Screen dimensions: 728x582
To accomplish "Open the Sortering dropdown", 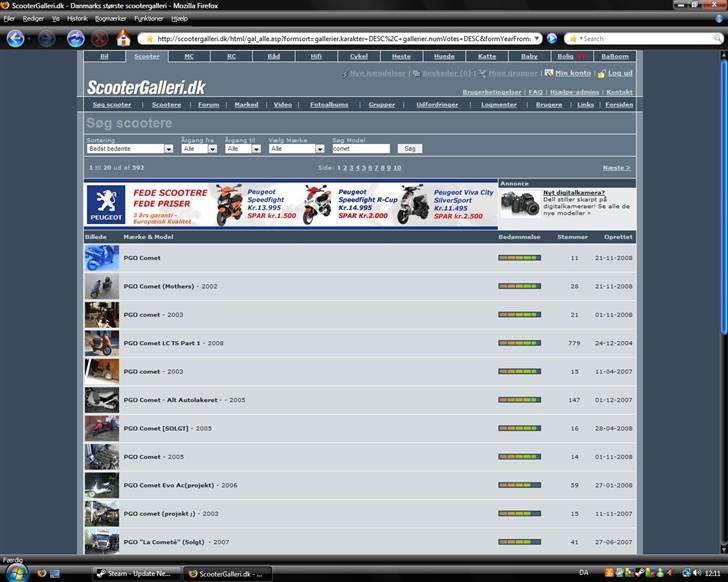I will pyautogui.click(x=130, y=148).
